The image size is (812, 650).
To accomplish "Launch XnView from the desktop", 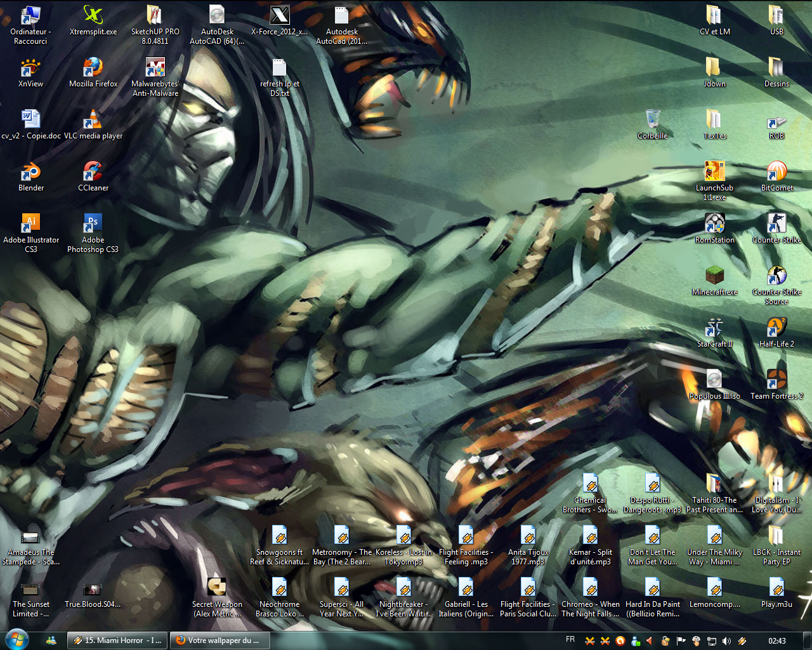I will pyautogui.click(x=30, y=73).
